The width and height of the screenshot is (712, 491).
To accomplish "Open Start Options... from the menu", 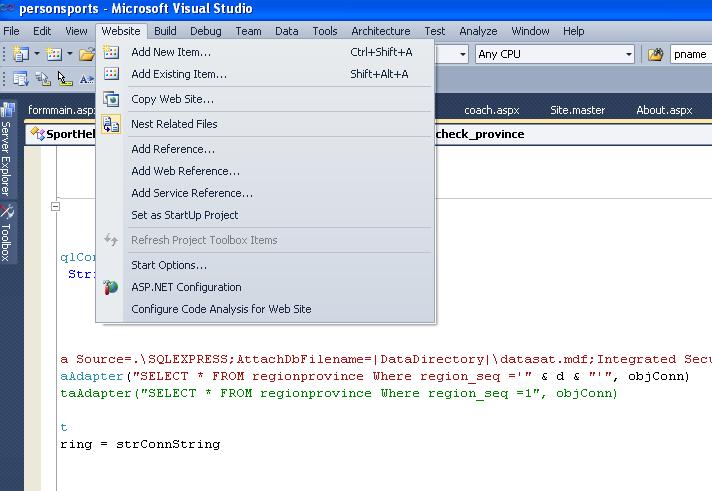I will tap(266, 265).
